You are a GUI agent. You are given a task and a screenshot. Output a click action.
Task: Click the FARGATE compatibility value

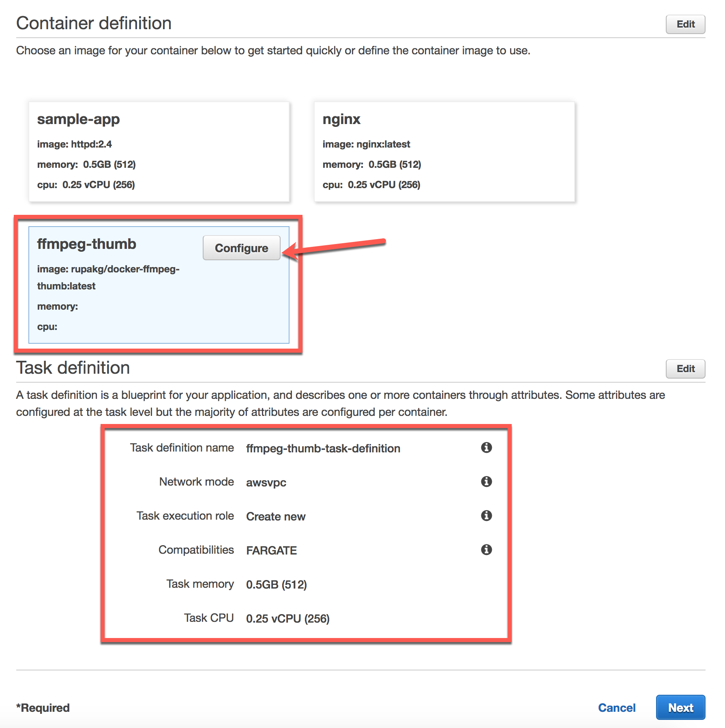click(x=271, y=550)
